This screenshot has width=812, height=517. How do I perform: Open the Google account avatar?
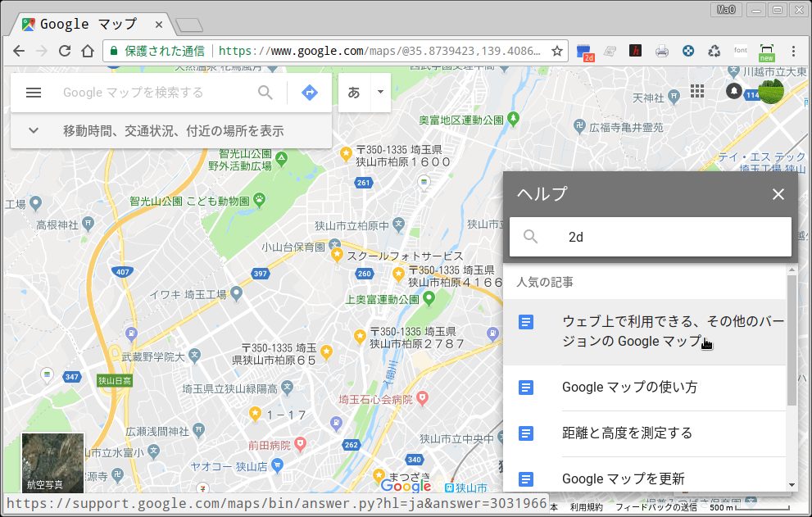(771, 91)
